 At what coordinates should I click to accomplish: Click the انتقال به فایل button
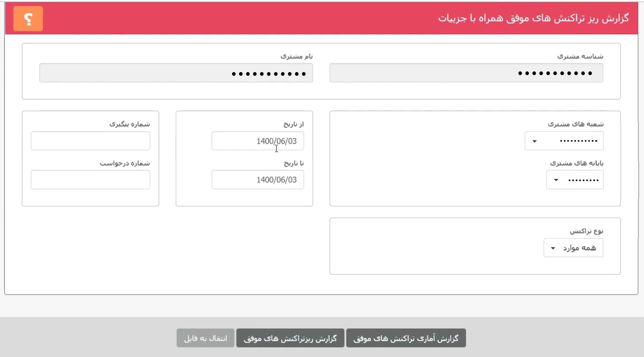click(x=206, y=338)
